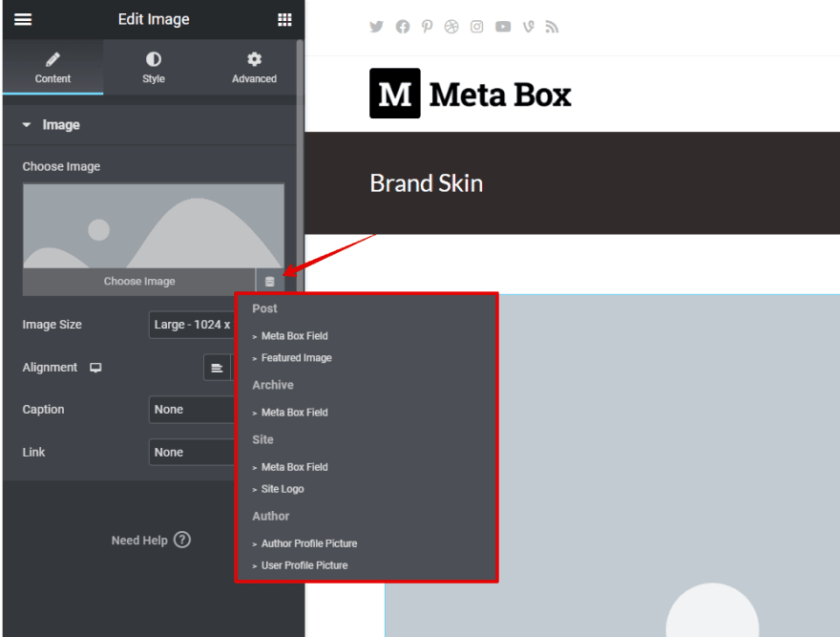This screenshot has width=840, height=637.
Task: Open the Vine social link
Action: point(528,27)
